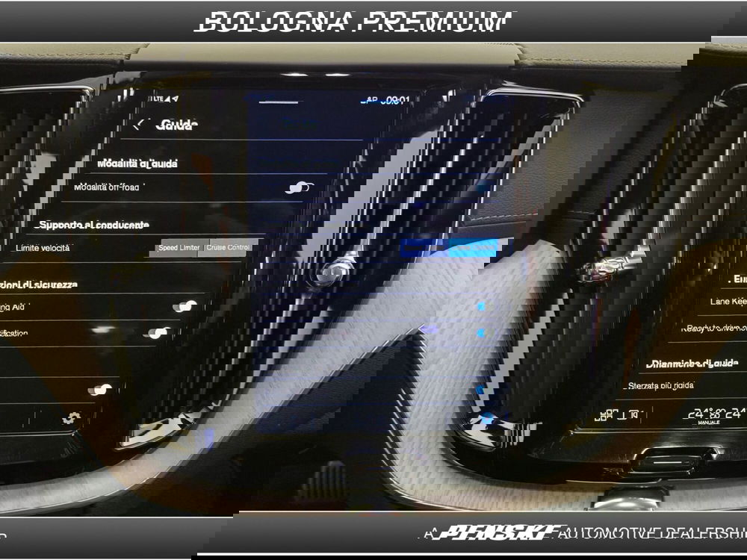Tap the location arrow status icon
The image size is (747, 560).
(173, 99)
